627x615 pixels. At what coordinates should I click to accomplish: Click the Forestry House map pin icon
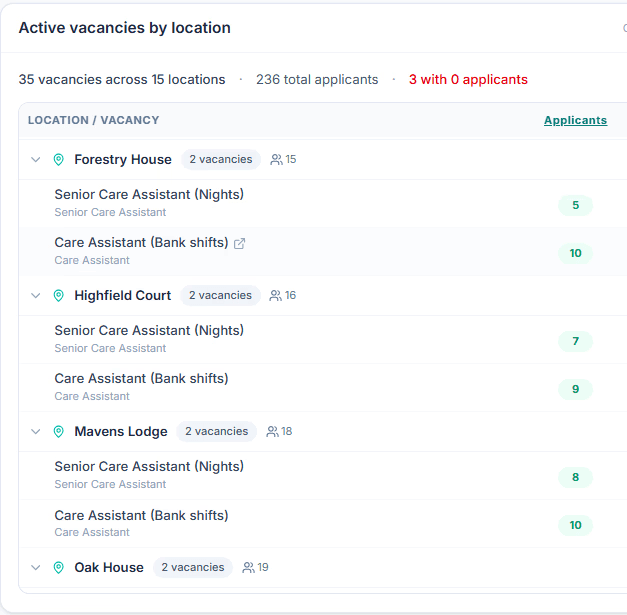58,160
